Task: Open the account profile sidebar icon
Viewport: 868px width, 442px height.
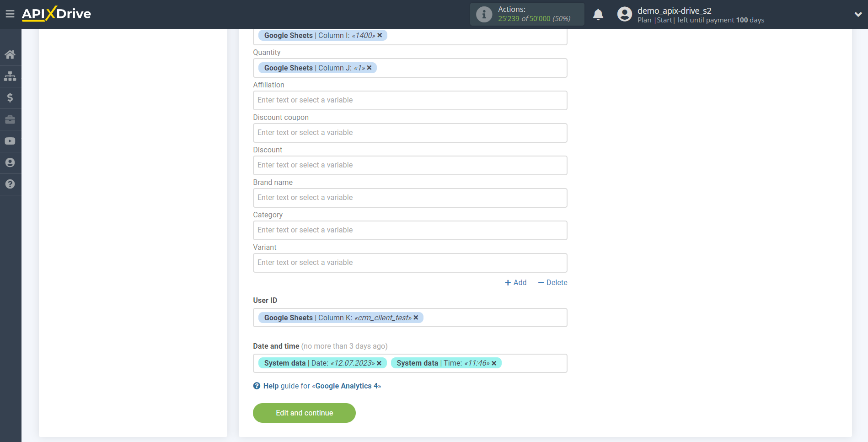Action: point(10,162)
